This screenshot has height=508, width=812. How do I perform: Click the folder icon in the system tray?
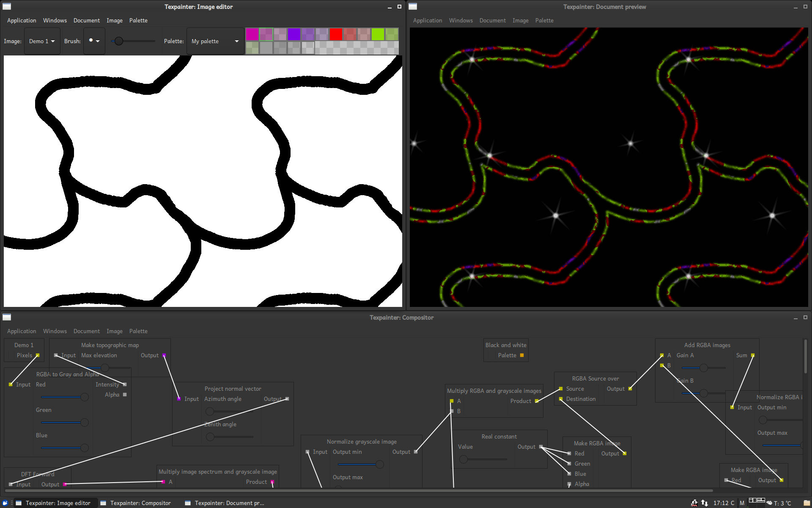click(807, 503)
